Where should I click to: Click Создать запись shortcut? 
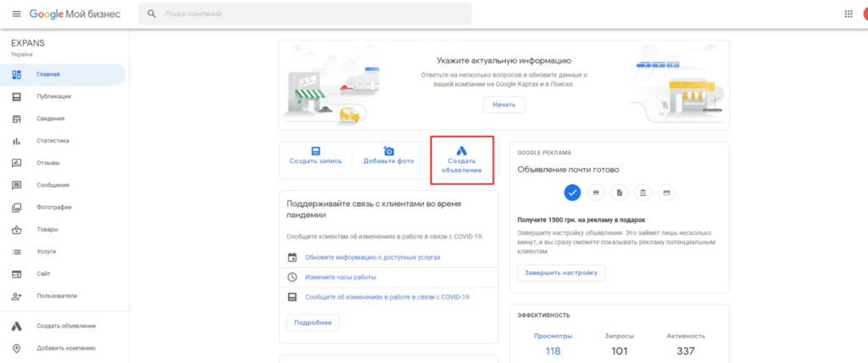tap(315, 156)
